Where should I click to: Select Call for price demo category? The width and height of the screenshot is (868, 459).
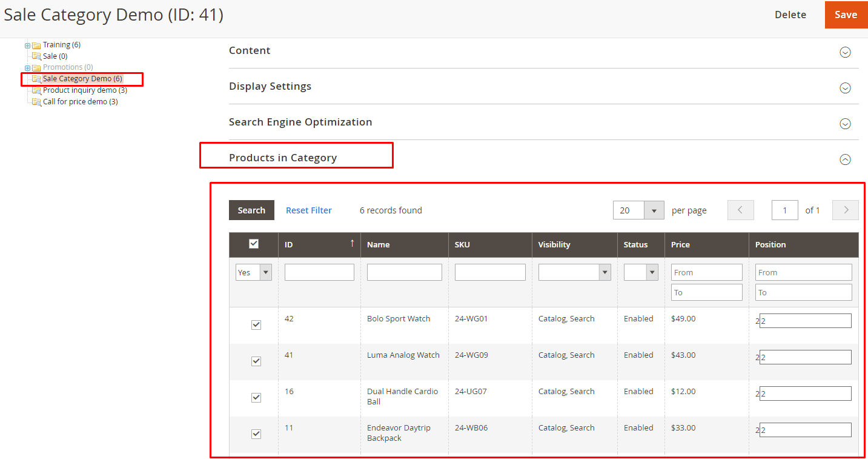(x=80, y=102)
